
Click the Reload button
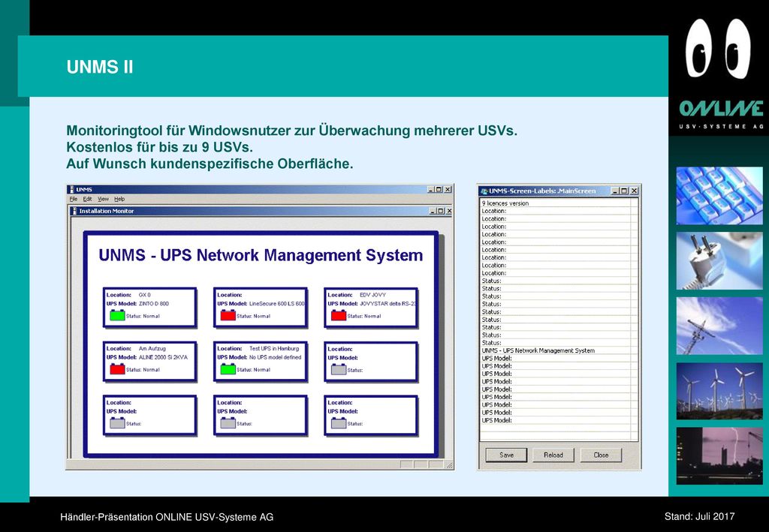(x=553, y=455)
